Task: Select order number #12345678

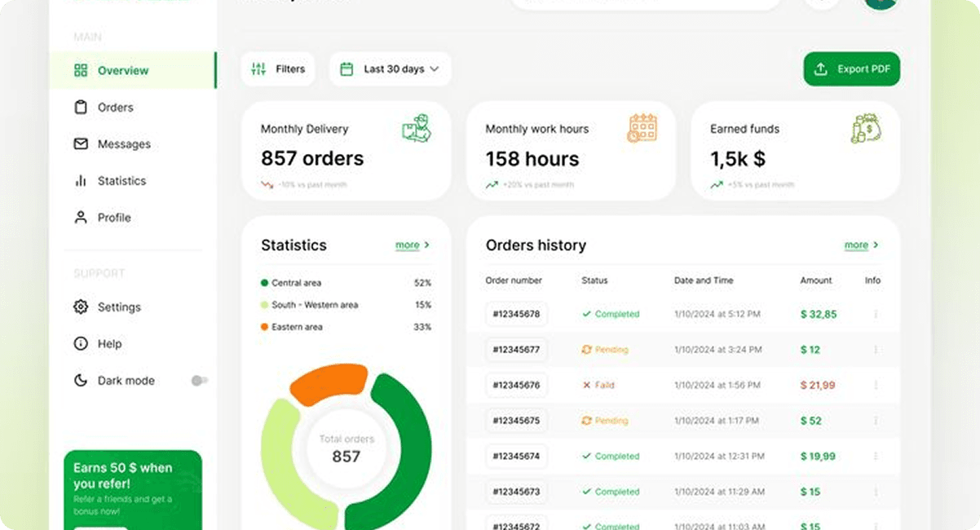Action: pyautogui.click(x=516, y=314)
